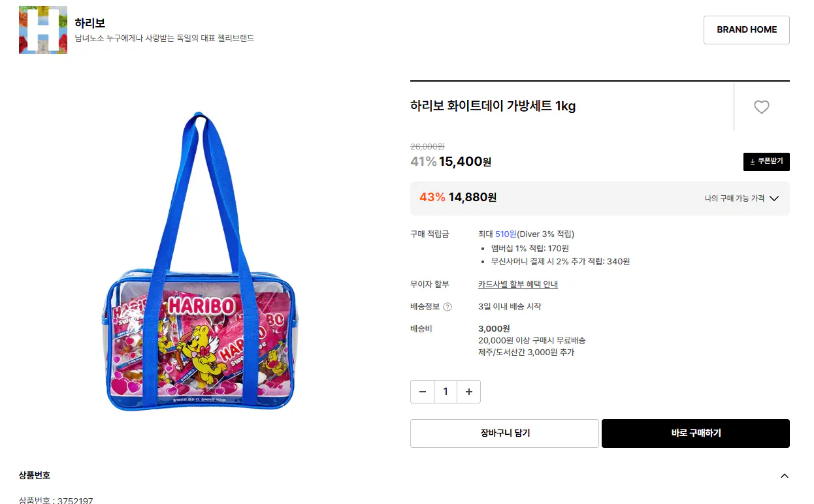This screenshot has width=814, height=504.
Task: Click the 장바구니 담기 button
Action: 504,433
